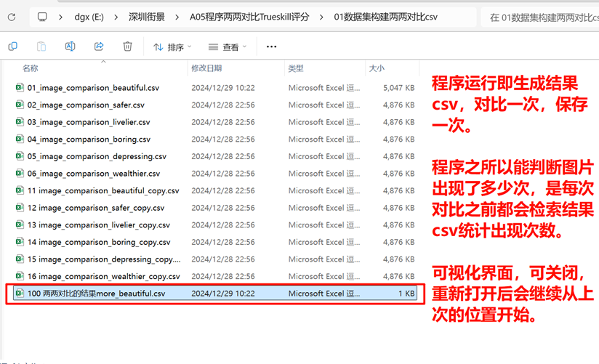
Task: Expand chevron after 深圳街景 breadcrumb
Action: click(177, 17)
